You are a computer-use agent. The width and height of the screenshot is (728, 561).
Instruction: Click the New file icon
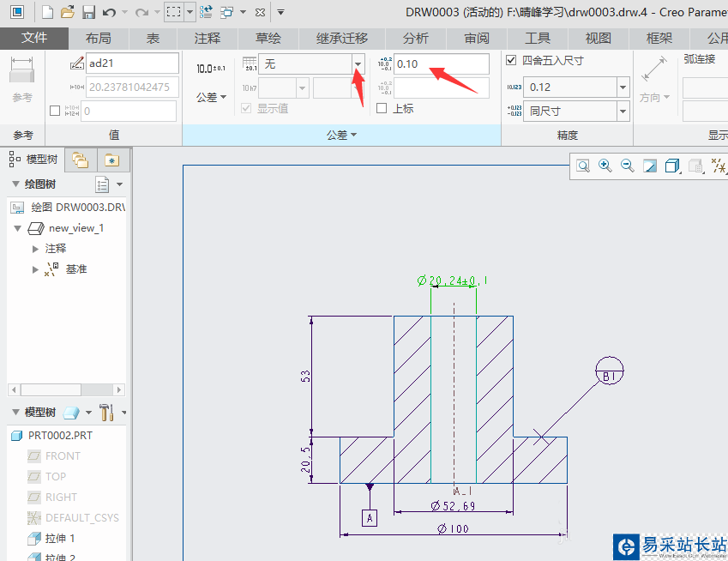[47, 12]
